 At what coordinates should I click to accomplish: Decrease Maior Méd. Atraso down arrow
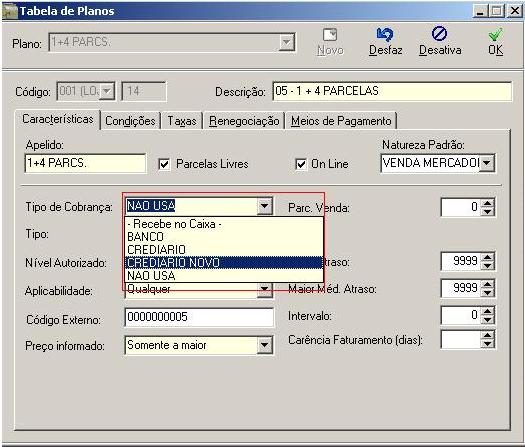[488, 293]
